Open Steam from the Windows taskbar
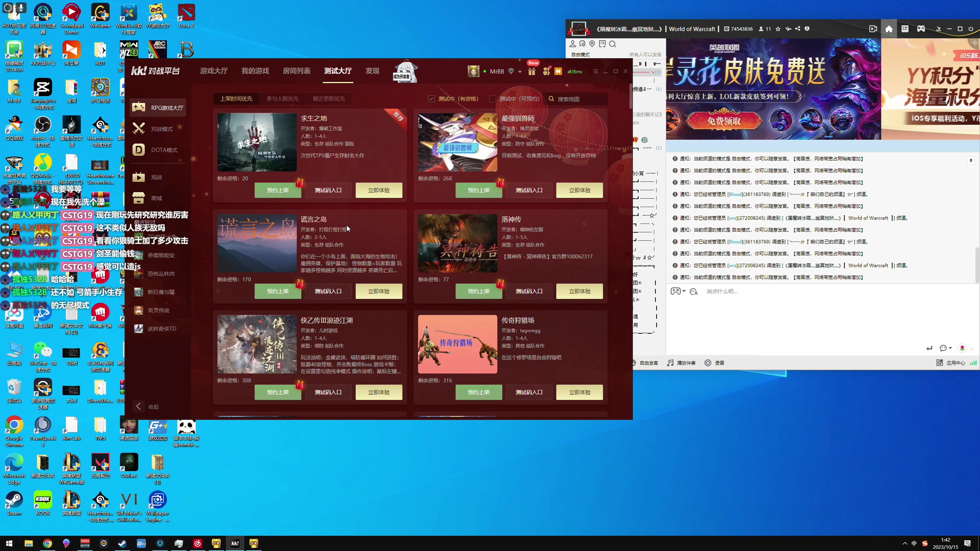This screenshot has width=980, height=551. (122, 543)
